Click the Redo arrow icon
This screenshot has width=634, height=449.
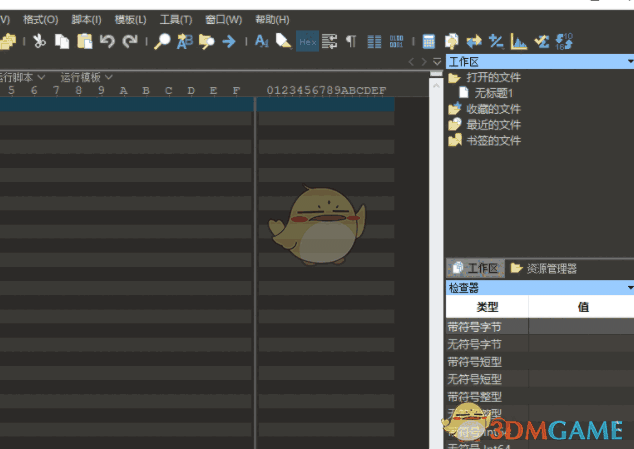click(x=130, y=41)
